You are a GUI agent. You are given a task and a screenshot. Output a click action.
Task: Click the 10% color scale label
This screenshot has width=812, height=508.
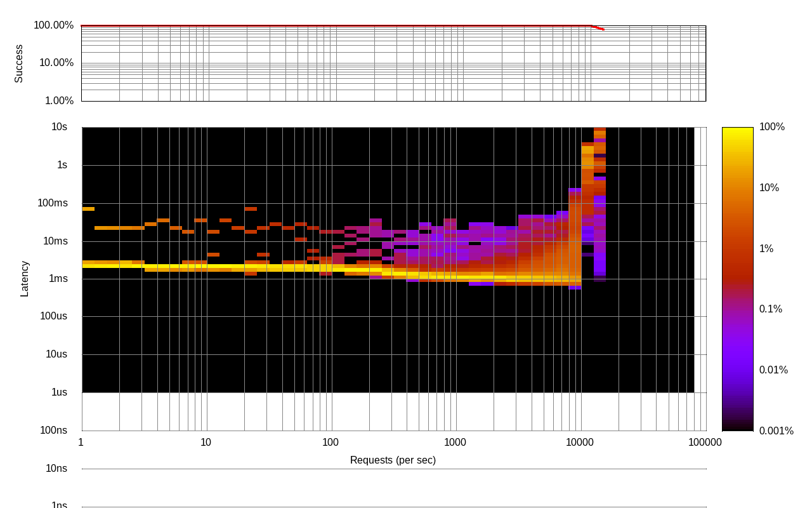pos(769,188)
